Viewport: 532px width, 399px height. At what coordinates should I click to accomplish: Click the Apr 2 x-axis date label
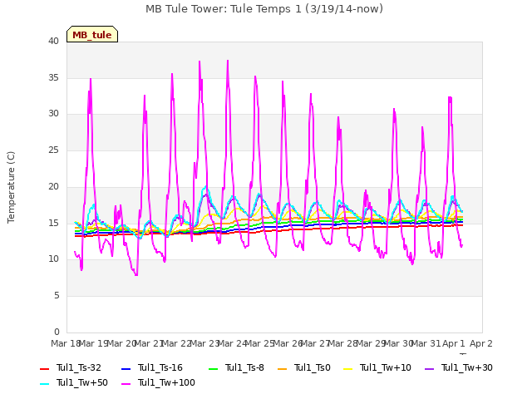click(x=481, y=343)
